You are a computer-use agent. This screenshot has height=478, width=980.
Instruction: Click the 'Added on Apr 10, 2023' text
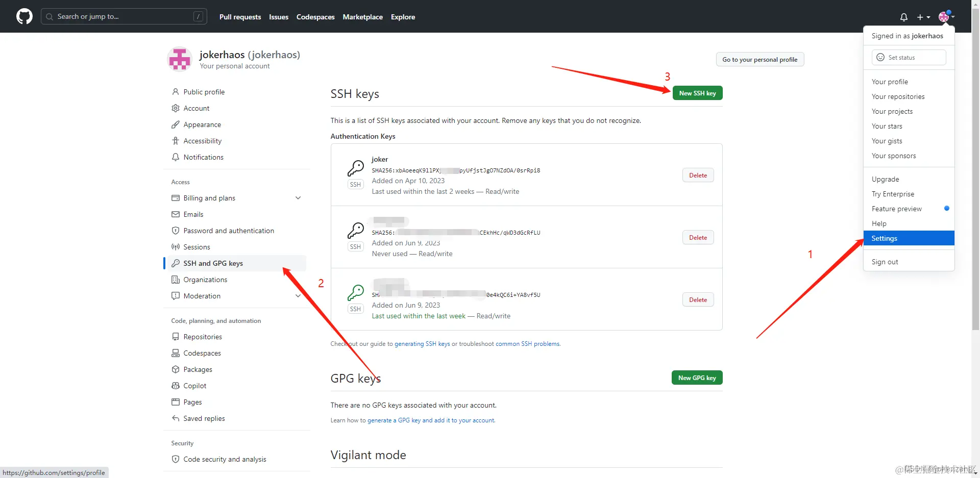(408, 181)
